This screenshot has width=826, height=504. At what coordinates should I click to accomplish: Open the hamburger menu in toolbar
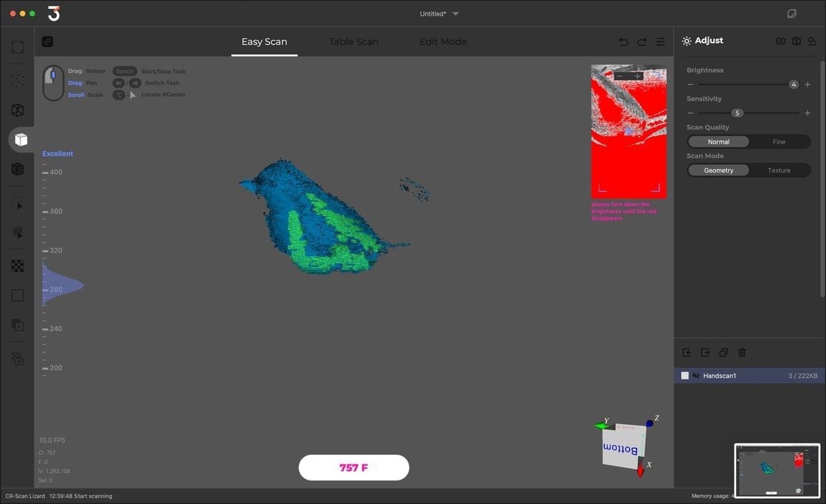tap(661, 42)
